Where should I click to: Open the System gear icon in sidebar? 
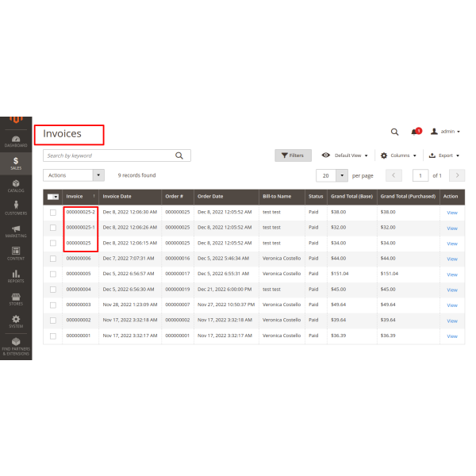pos(16,321)
